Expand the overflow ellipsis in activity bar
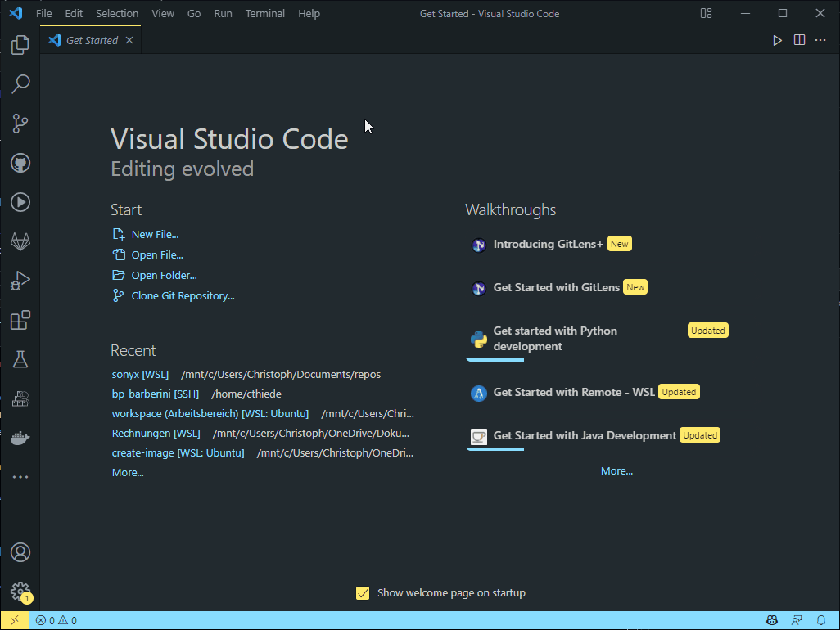This screenshot has width=840, height=630. point(20,477)
